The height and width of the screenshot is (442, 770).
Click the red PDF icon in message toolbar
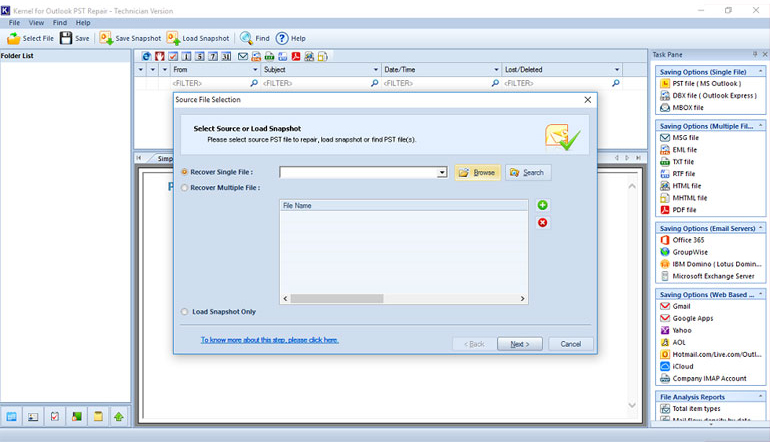[x=296, y=56]
